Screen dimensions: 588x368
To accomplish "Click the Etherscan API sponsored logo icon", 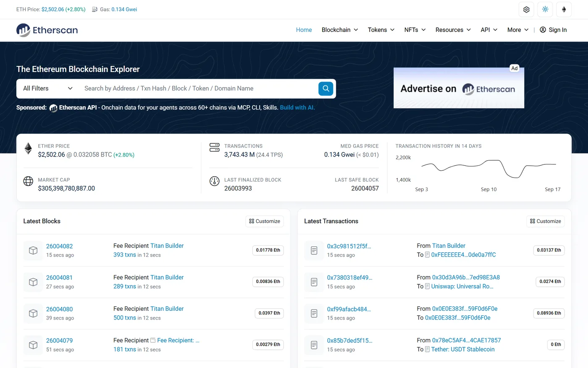I will coord(53,108).
